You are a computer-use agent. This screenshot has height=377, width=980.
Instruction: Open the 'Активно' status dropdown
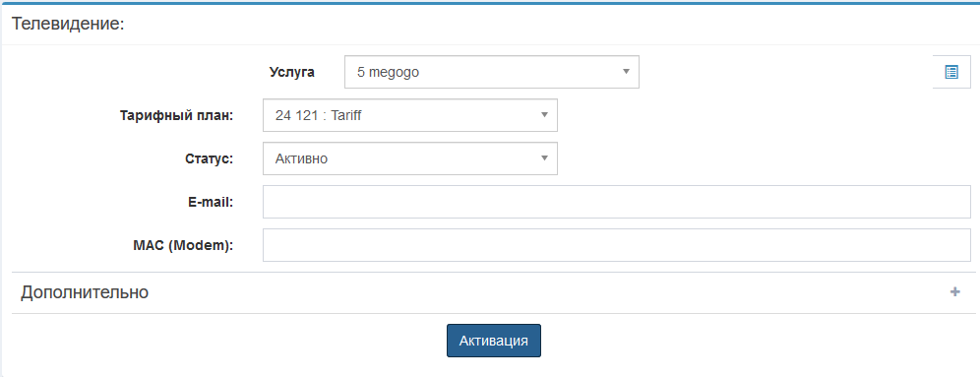pos(410,158)
